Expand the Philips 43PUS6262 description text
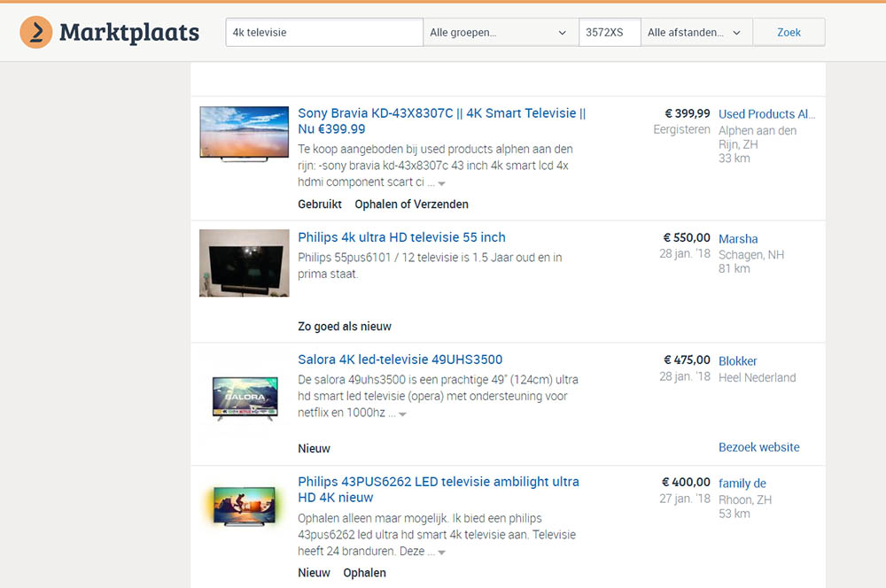The height and width of the screenshot is (588, 886). tap(441, 553)
